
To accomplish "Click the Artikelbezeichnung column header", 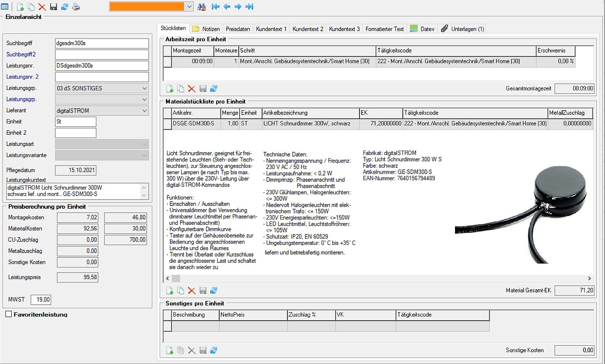I will (310, 113).
